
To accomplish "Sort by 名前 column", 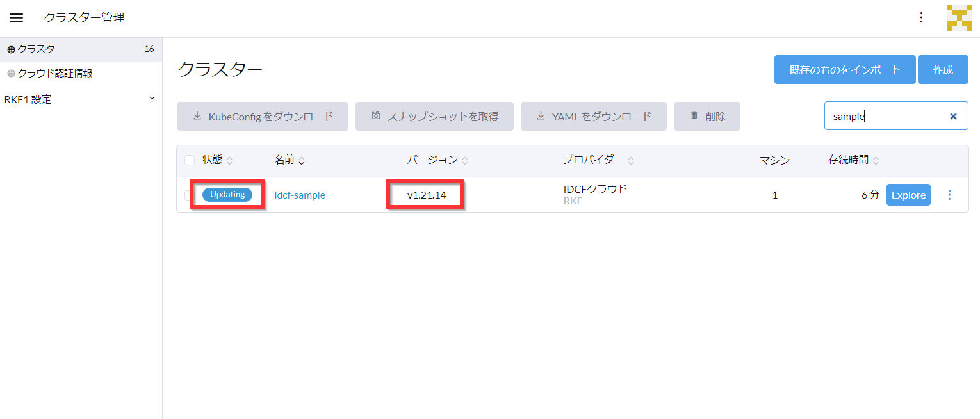I will (x=290, y=160).
